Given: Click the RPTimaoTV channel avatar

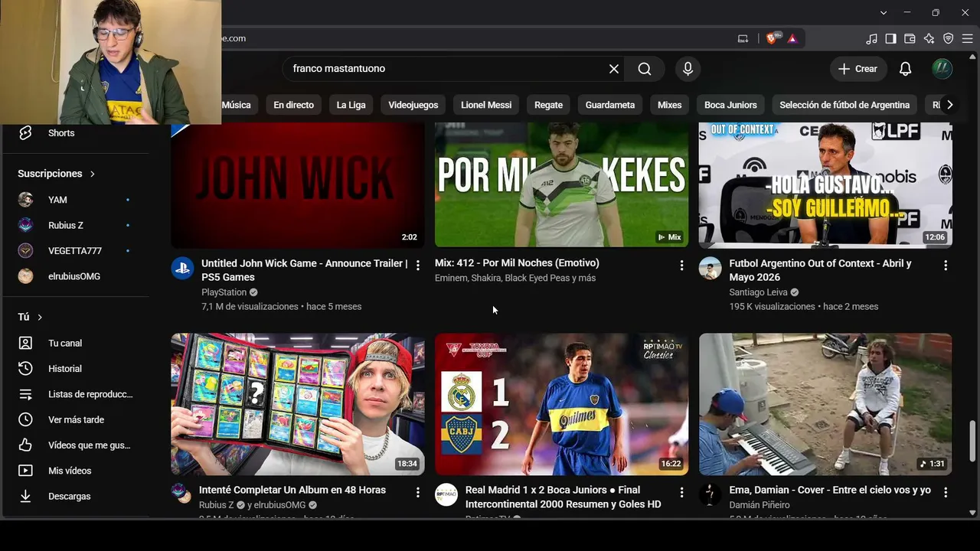Looking at the screenshot, I should point(446,494).
